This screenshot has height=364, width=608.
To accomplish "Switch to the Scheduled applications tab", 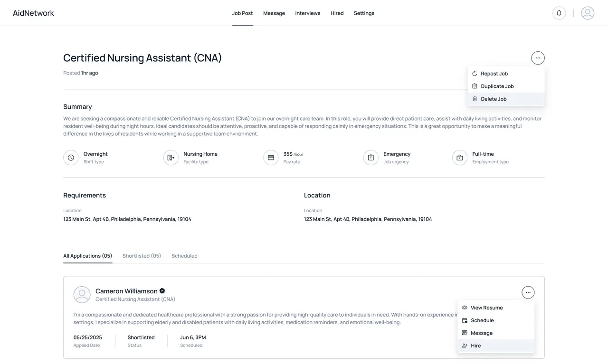I will click(185, 256).
